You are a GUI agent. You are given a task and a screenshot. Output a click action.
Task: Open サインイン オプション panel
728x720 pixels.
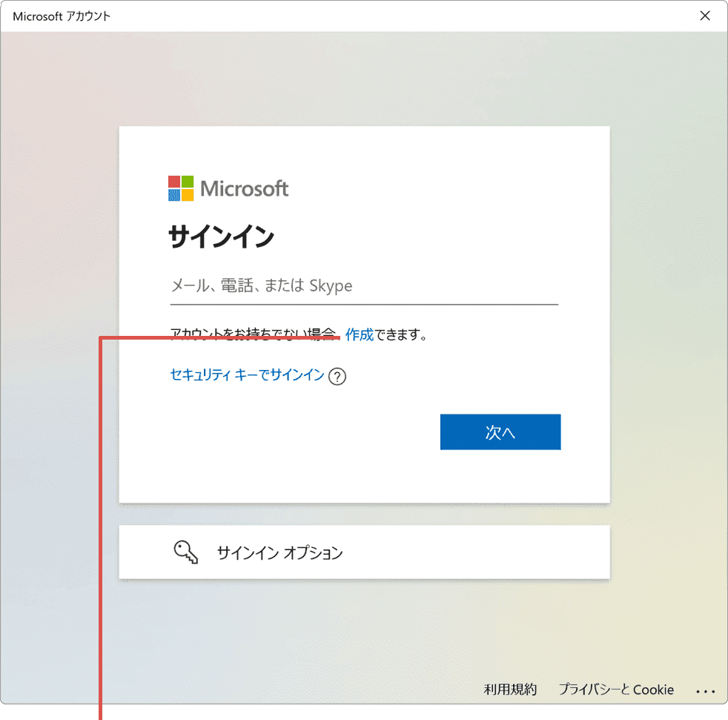point(365,552)
